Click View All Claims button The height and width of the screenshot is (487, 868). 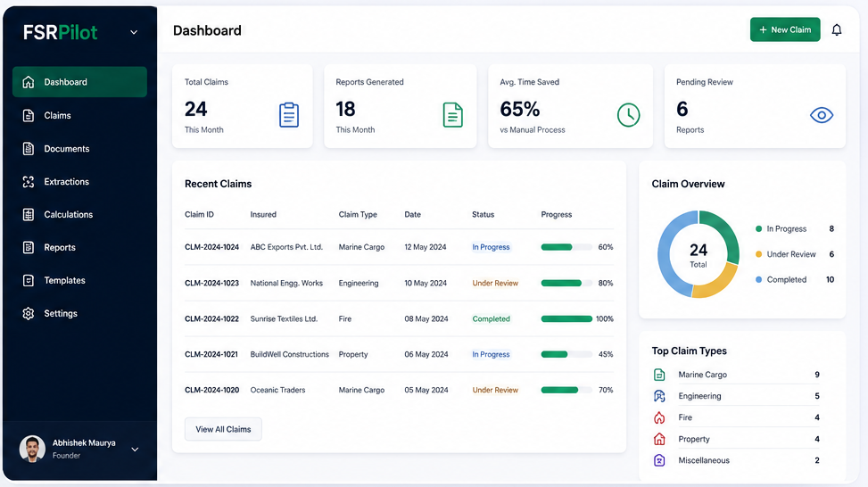click(x=223, y=429)
